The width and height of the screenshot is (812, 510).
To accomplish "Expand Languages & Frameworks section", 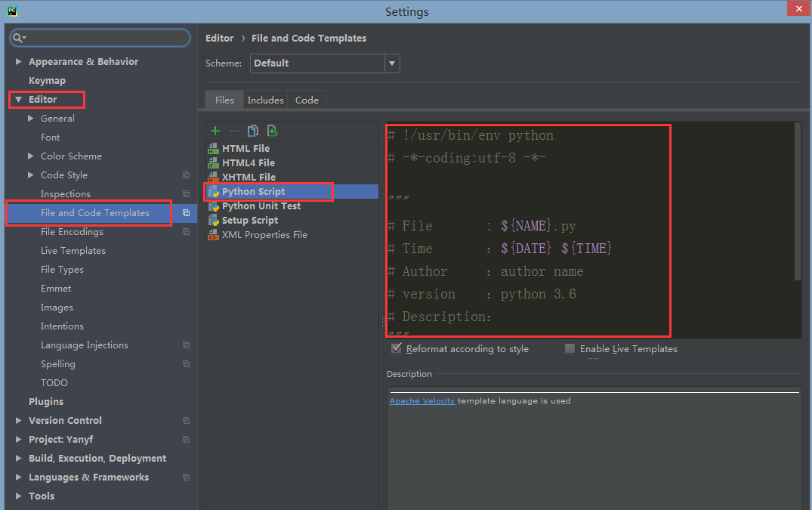I will (x=19, y=477).
